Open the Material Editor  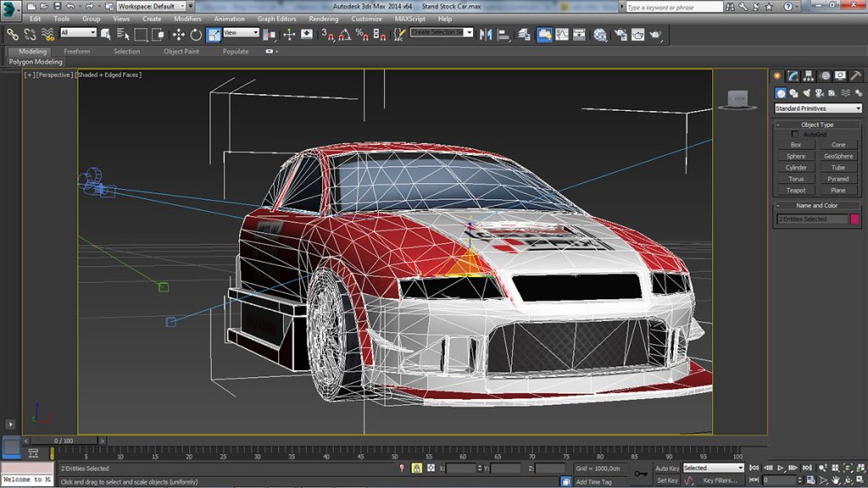pyautogui.click(x=600, y=35)
